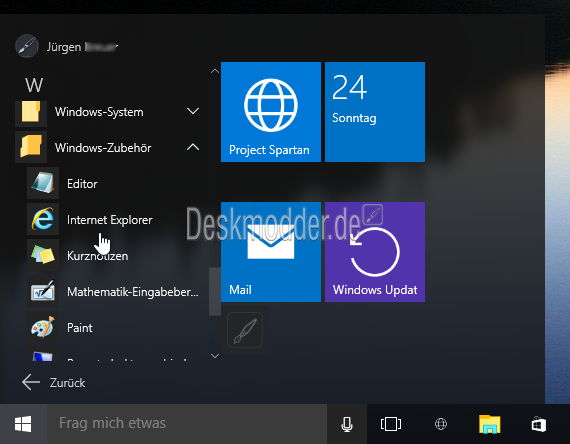Click the app list scroll up arrow
Screen dimensions: 570x444
[215, 71]
